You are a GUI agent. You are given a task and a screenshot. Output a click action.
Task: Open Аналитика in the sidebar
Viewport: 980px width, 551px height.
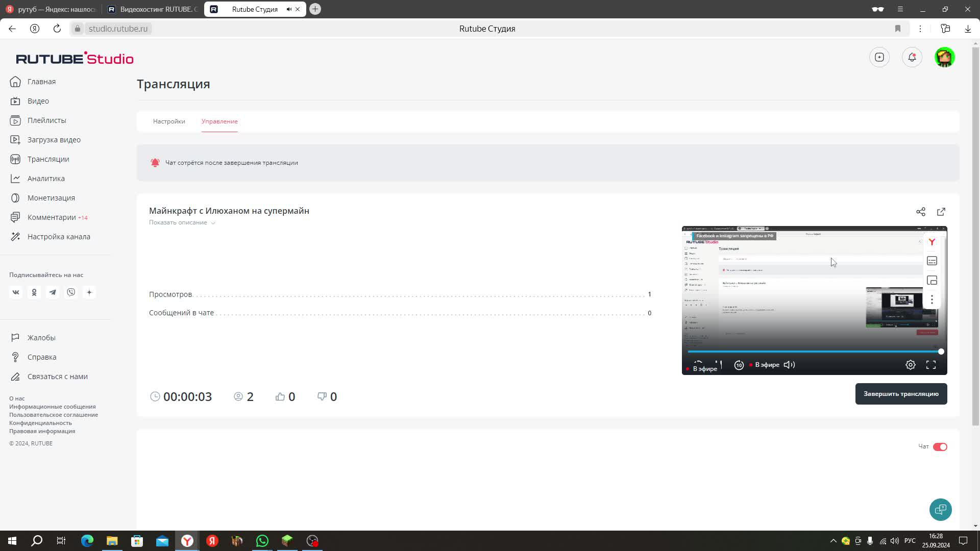46,179
